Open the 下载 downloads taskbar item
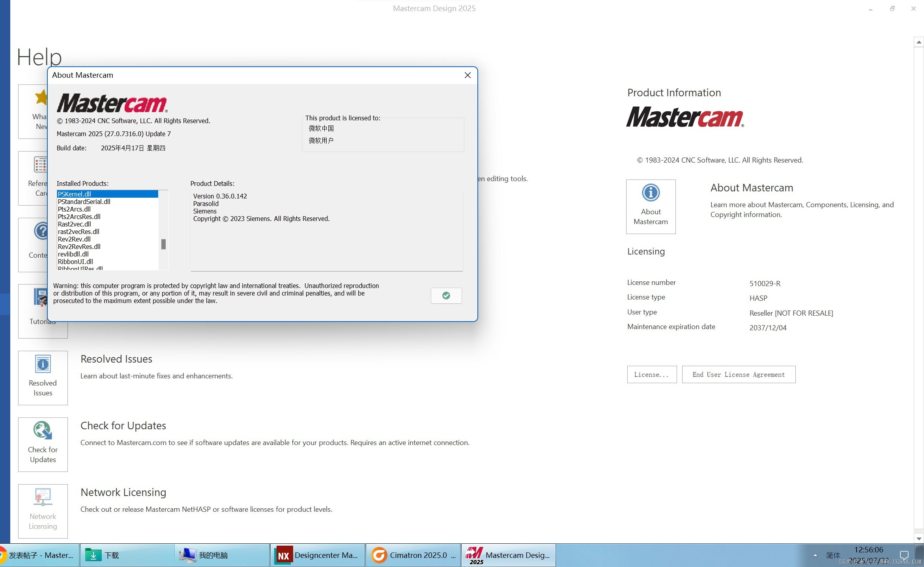The width and height of the screenshot is (924, 567). pos(127,555)
